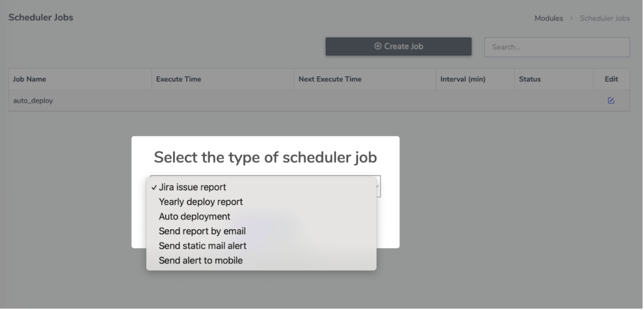Select the auto_deploy job name cell
This screenshot has height=310, width=644.
tap(33, 101)
